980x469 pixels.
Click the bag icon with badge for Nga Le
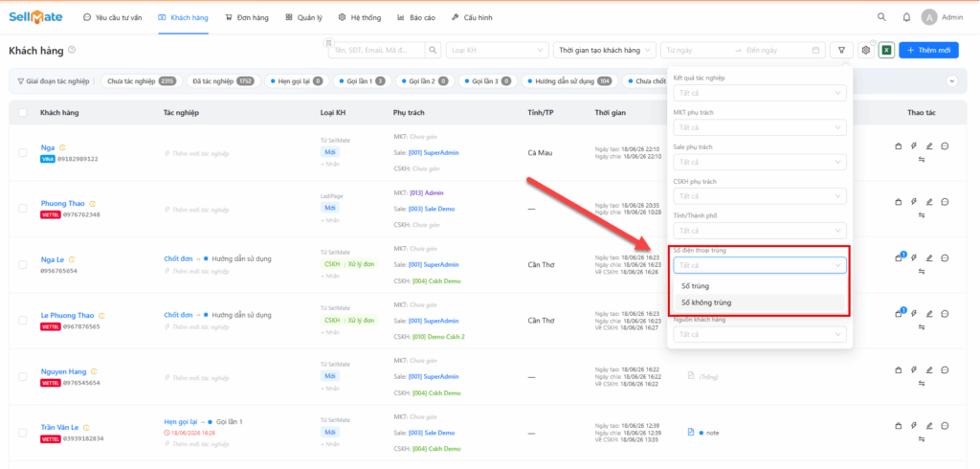pos(899,257)
